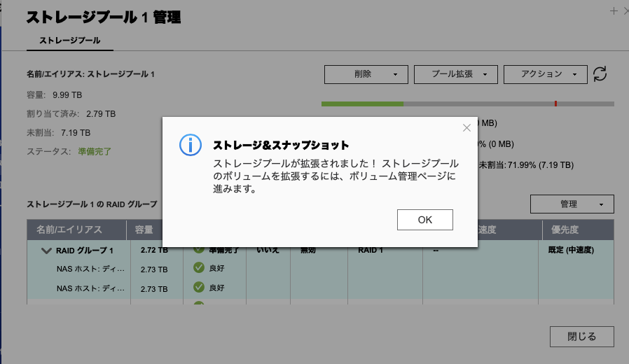The image size is (629, 364).
Task: Click the pool capacity usage bar
Action: pos(468,104)
